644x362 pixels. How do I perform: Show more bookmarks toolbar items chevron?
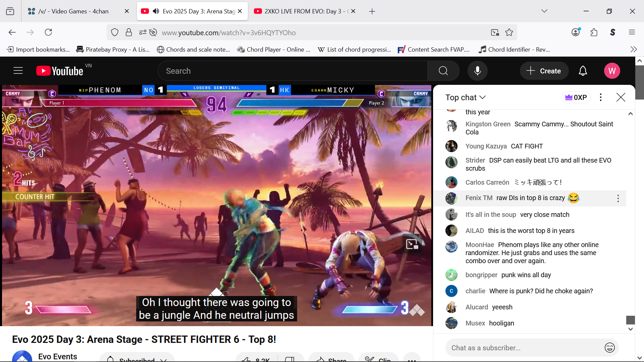634,49
